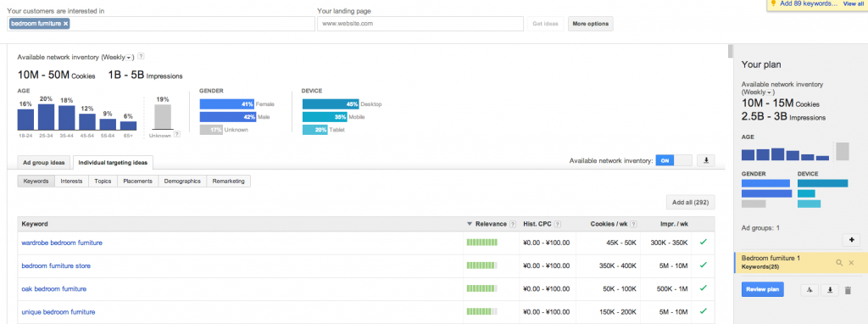Click '500K - 1M' impressions cell
Viewport: 868px width, 324px height.
click(x=671, y=288)
